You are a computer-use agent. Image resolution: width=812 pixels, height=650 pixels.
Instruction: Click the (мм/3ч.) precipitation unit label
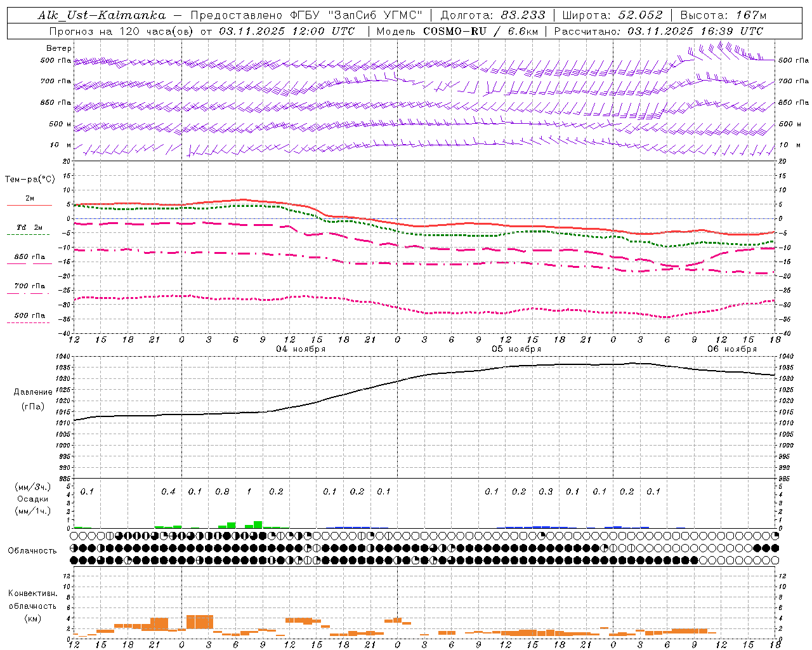[x=33, y=487]
